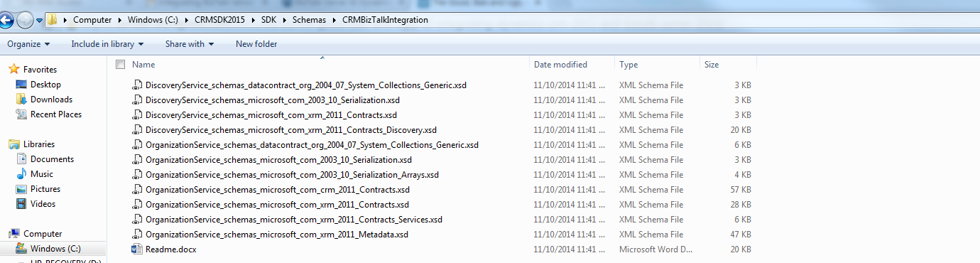Sort by the Date modified column header
The width and height of the screenshot is (980, 263).
click(560, 65)
